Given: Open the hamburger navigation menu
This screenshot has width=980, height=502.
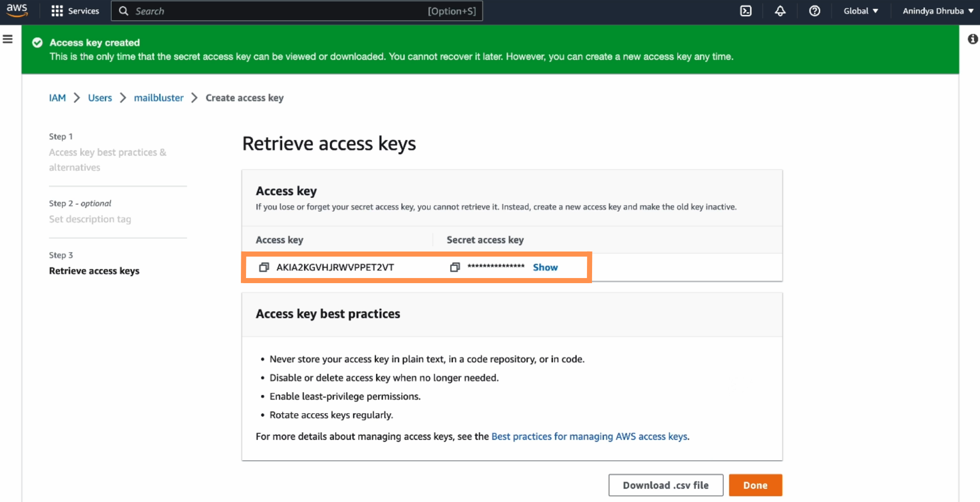Looking at the screenshot, I should pyautogui.click(x=7, y=38).
